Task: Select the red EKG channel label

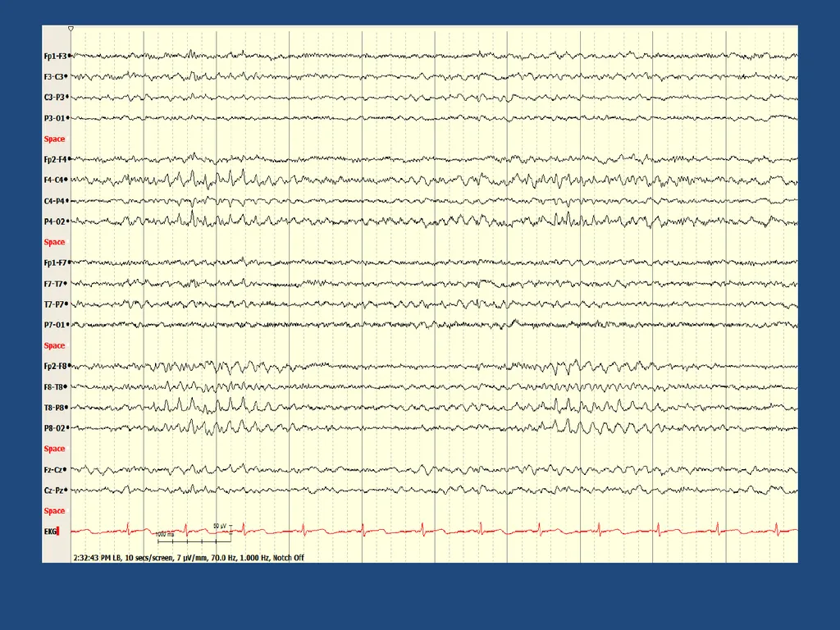Action: click(50, 532)
